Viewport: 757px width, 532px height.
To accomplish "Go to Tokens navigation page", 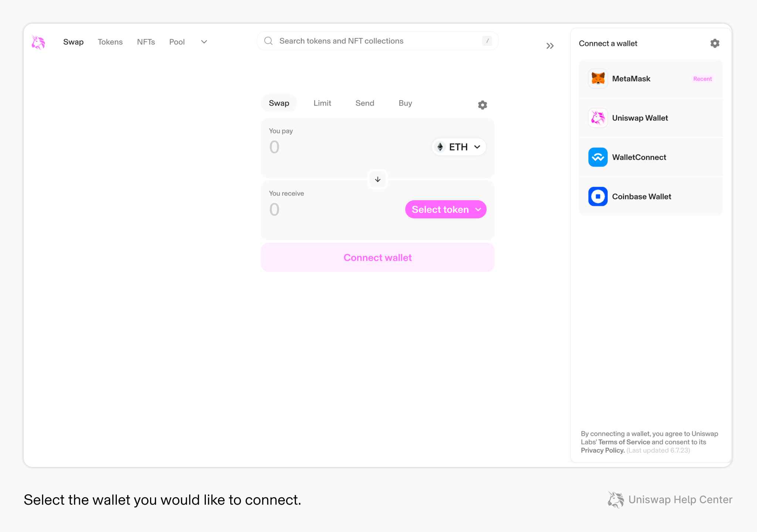I will [x=110, y=42].
